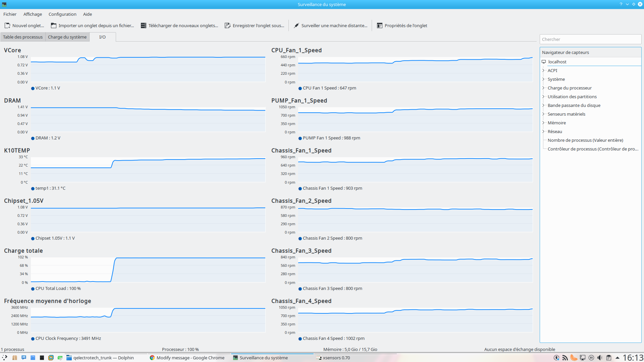Click the DRAM legend color dot
The width and height of the screenshot is (644, 362).
(x=33, y=138)
